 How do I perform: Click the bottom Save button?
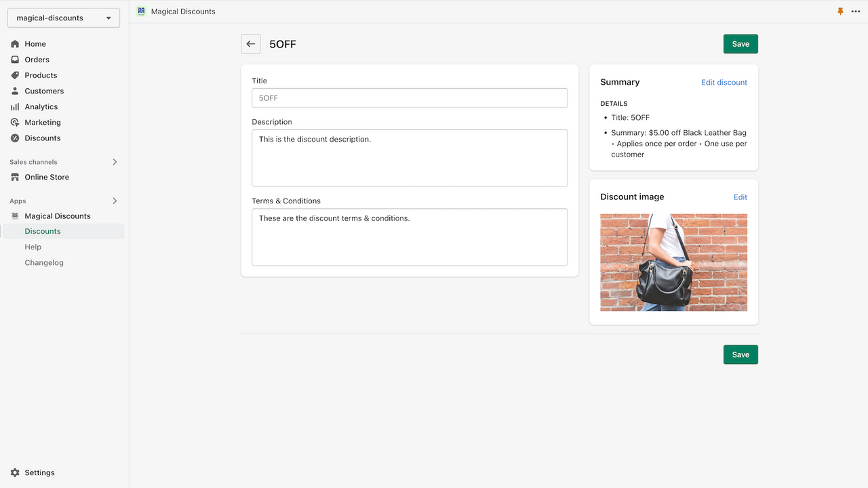click(741, 354)
